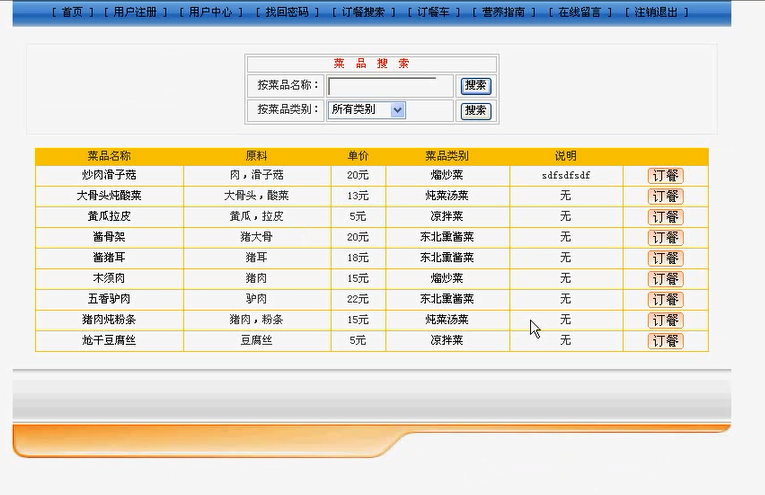The height and width of the screenshot is (495, 765).
Task: Click the 22元 price cell
Action: point(358,299)
